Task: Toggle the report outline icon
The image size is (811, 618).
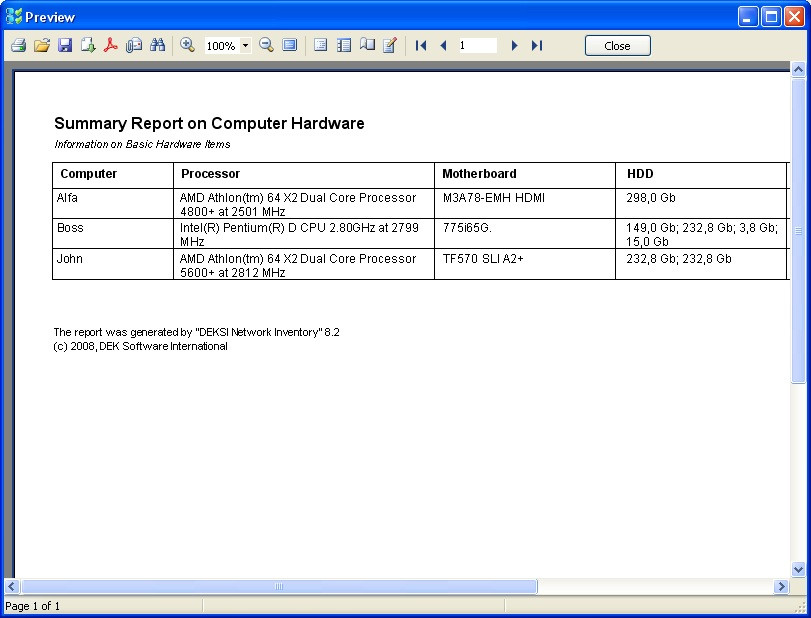Action: coord(321,46)
